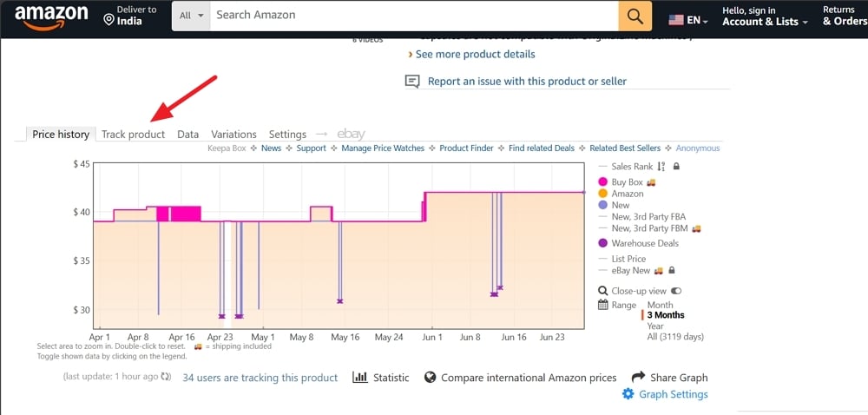Click the Statistic bar chart icon
This screenshot has height=415, width=868.
[x=360, y=378]
